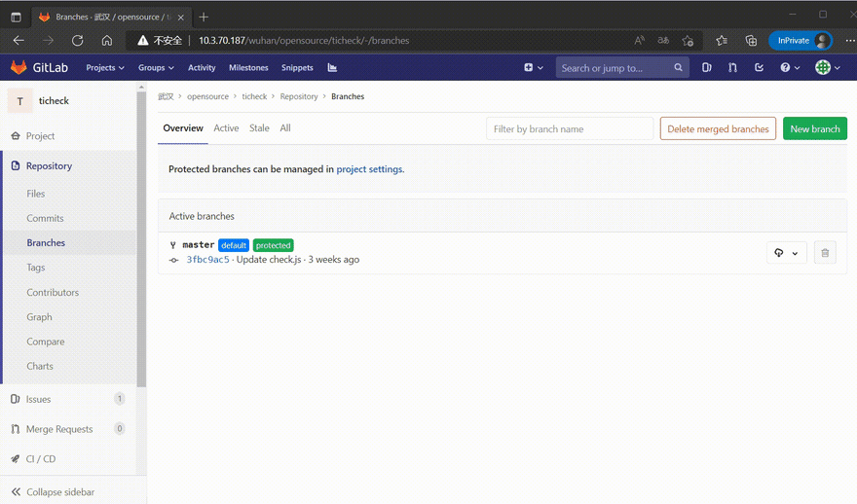Open the To-Do list checkmark icon

[x=760, y=68]
